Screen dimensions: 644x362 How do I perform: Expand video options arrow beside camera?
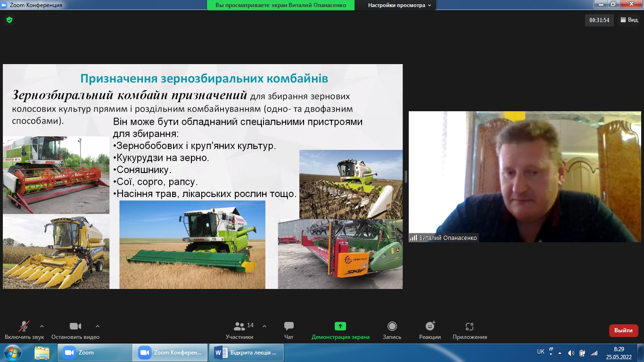pos(98,326)
